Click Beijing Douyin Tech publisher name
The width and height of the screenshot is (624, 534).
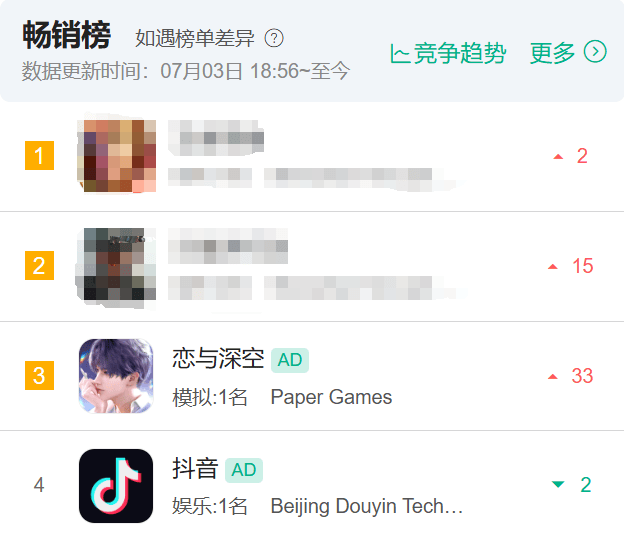pyautogui.click(x=367, y=507)
